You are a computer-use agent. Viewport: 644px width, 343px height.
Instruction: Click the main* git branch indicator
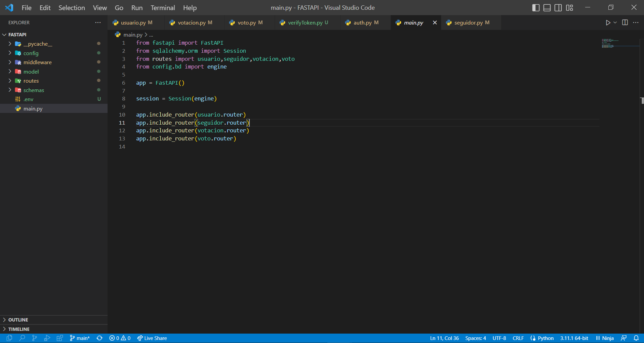80,338
